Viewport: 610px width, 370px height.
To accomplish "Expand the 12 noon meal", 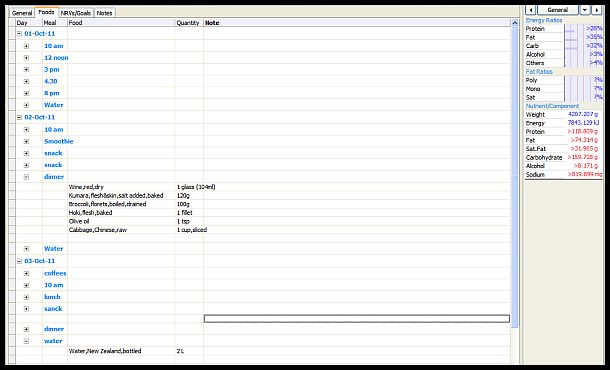I will (26, 58).
